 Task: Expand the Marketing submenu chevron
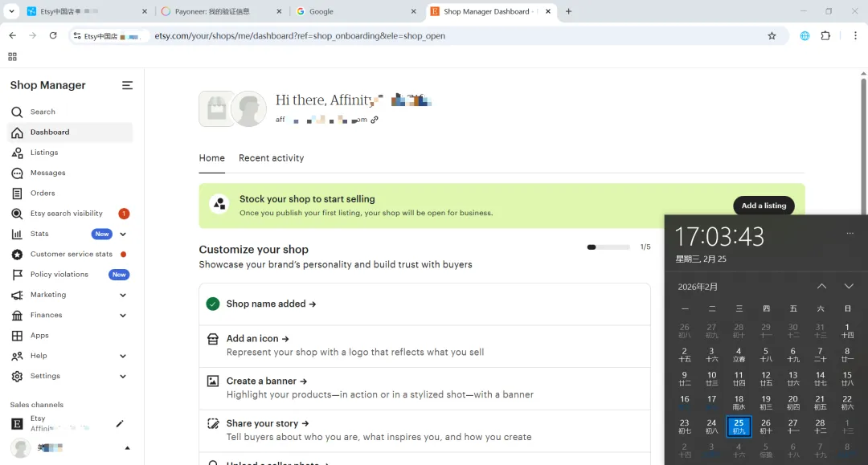pos(123,296)
